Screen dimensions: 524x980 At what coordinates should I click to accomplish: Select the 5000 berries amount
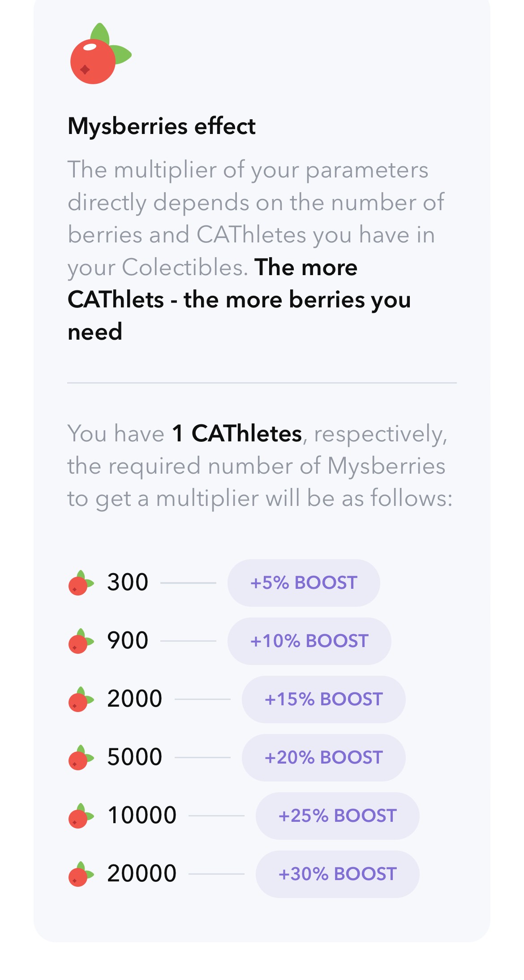pyautogui.click(x=135, y=757)
